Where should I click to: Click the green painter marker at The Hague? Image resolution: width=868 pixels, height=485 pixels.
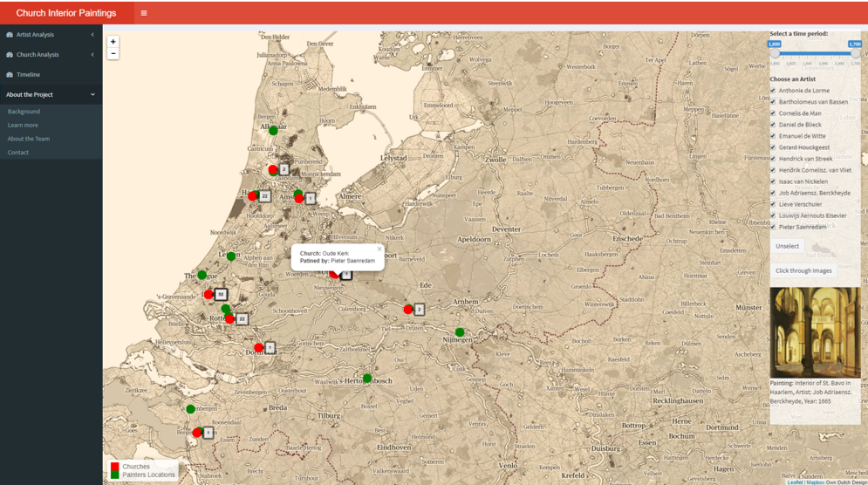pos(202,275)
